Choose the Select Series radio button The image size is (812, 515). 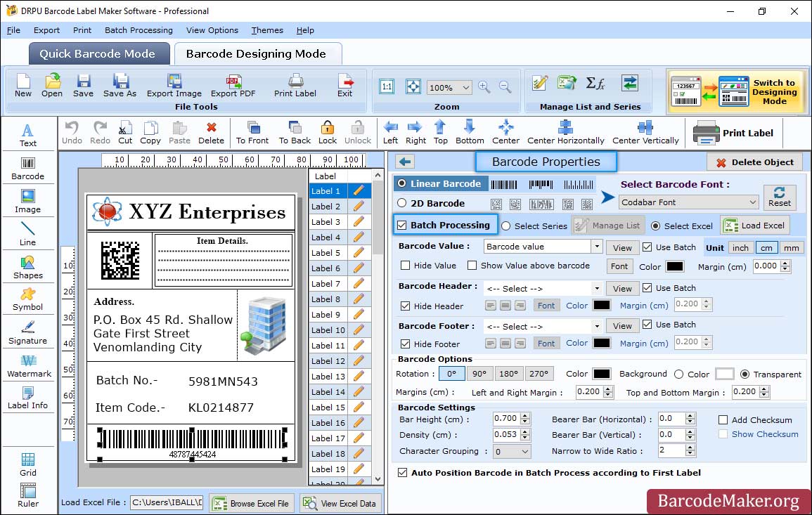point(506,226)
